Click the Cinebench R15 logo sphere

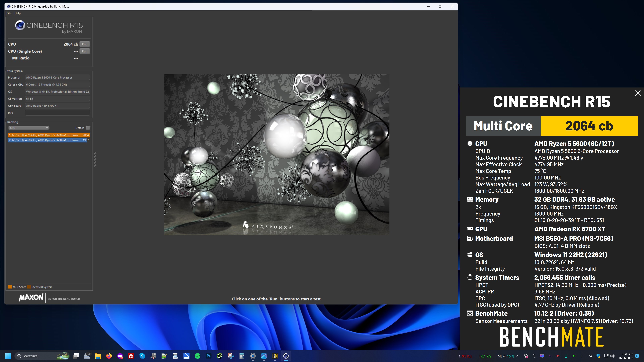pyautogui.click(x=20, y=25)
